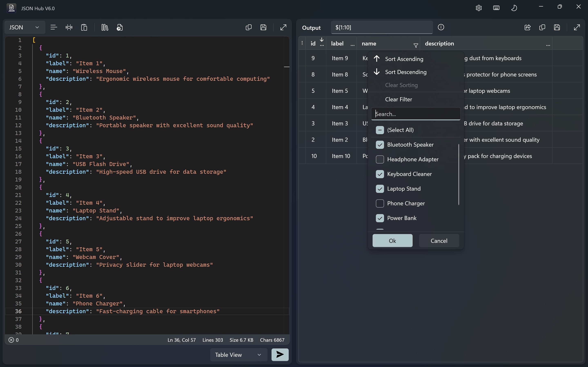
Task: Open the Table View selector
Action: [x=238, y=355]
